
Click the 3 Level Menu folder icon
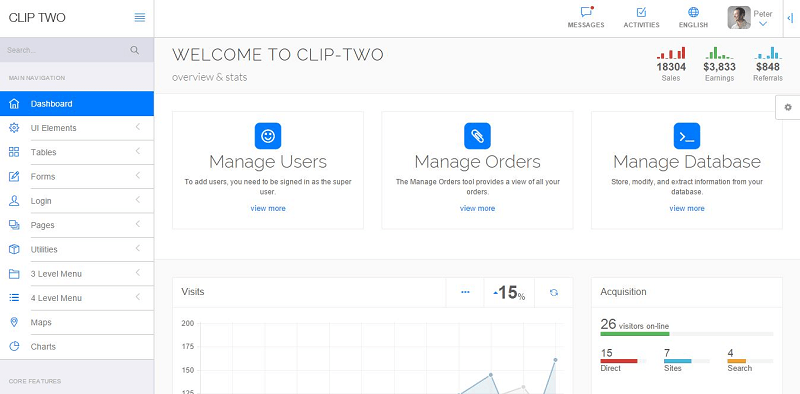coord(14,274)
